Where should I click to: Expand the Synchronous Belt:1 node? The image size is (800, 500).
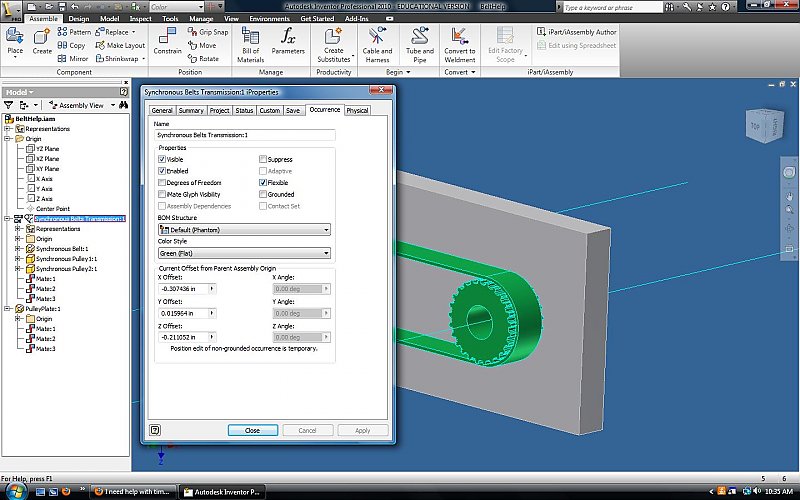coord(17,248)
